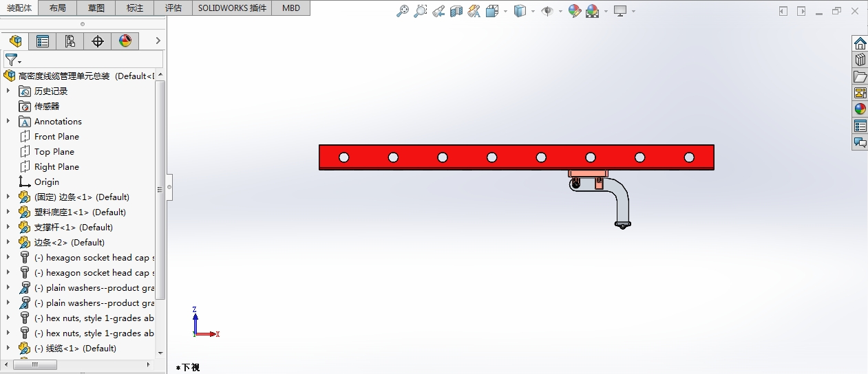The height and width of the screenshot is (374, 868).
Task: Open SOLIDWORKS Resources home task pane
Action: [860, 43]
